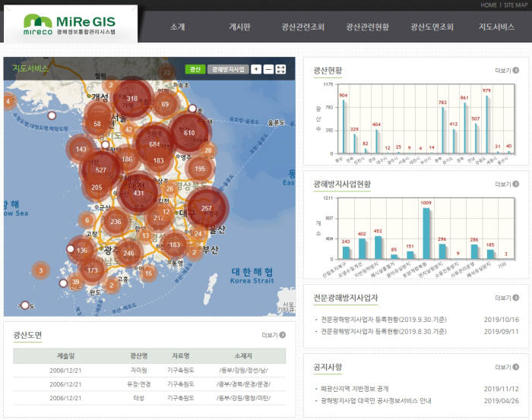This screenshot has width=532, height=420.
Task: Toggle the 광해방지사업 map layer button
Action: 228,69
